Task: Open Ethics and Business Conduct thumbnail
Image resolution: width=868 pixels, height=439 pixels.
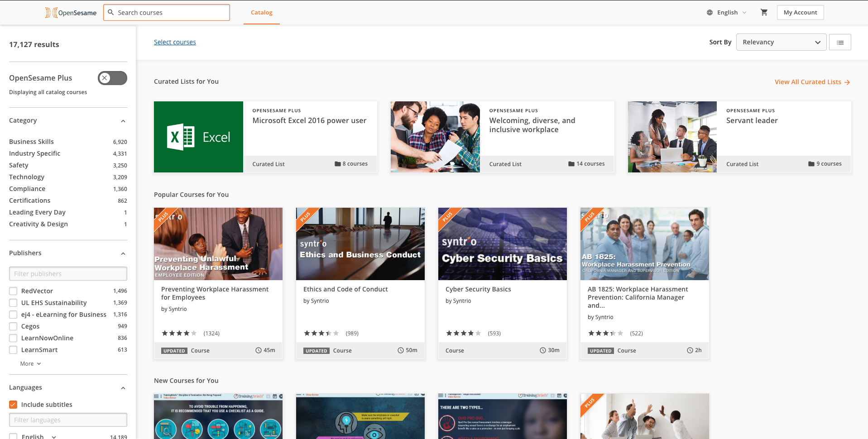Action: [x=360, y=244]
